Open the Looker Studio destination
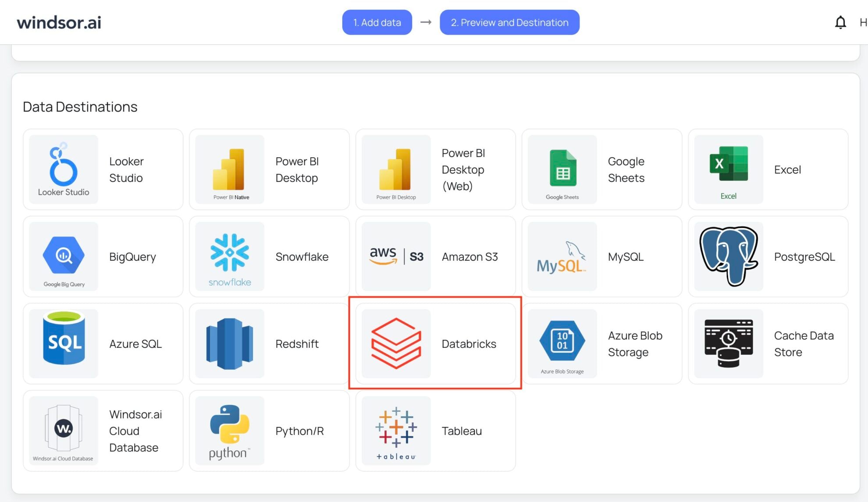The height and width of the screenshot is (502, 868). 63,169
